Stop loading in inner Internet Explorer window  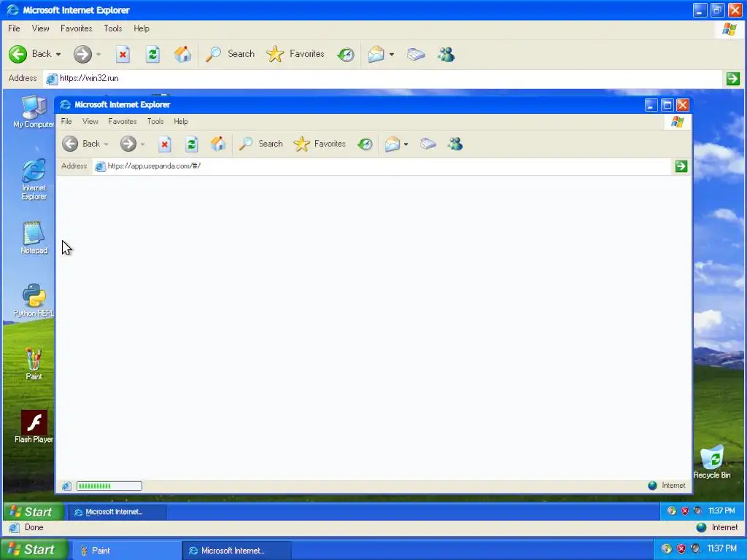164,144
